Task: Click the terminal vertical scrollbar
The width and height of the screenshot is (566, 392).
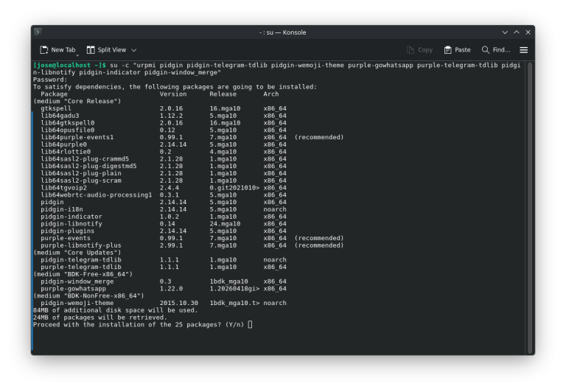Action: point(530,208)
